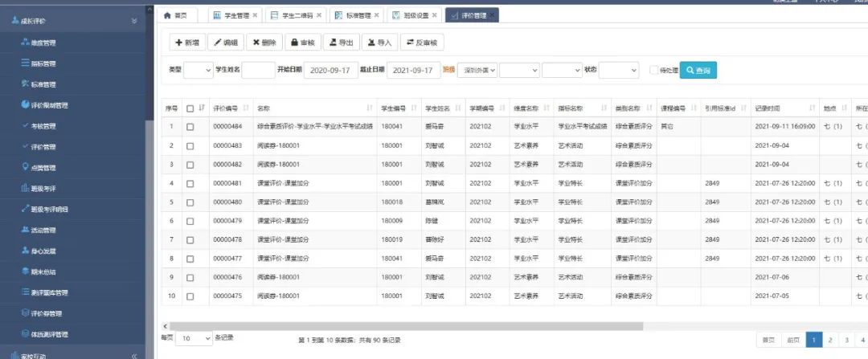Screen dimensions: 868x359
Task: Open the records-per-page dropdown showing 10
Action: click(194, 339)
